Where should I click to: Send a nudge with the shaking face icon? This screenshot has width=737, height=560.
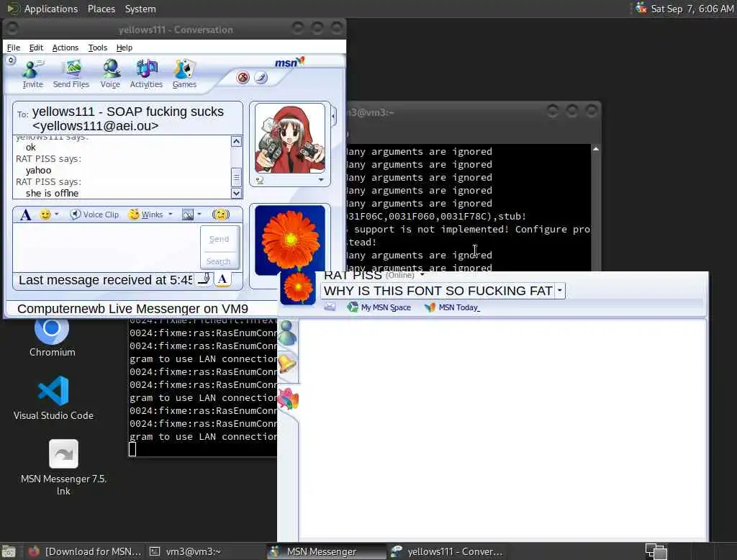220,214
